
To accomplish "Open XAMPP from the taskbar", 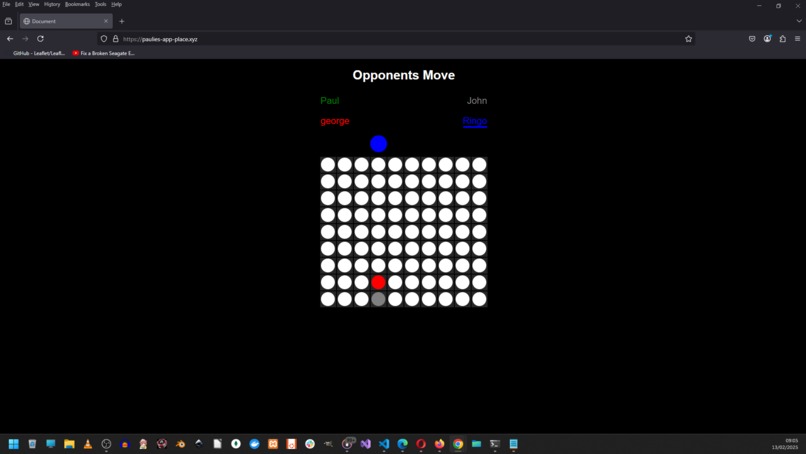I will [273, 444].
